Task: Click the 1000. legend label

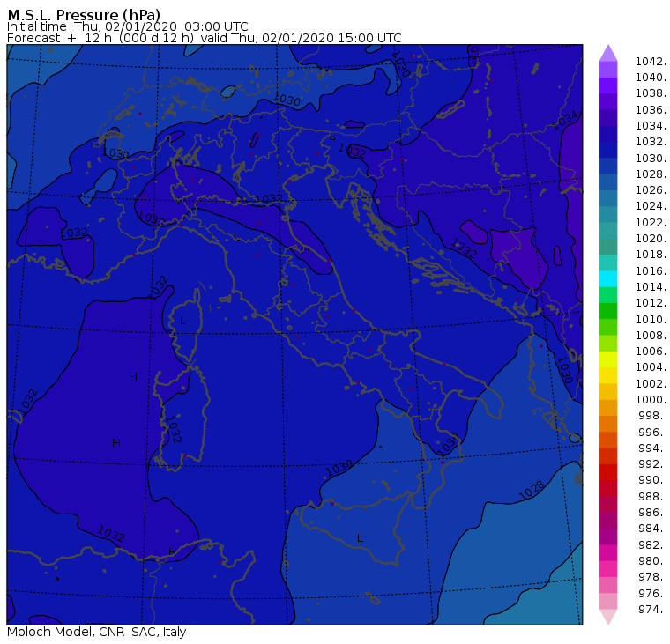Action: 651,400
